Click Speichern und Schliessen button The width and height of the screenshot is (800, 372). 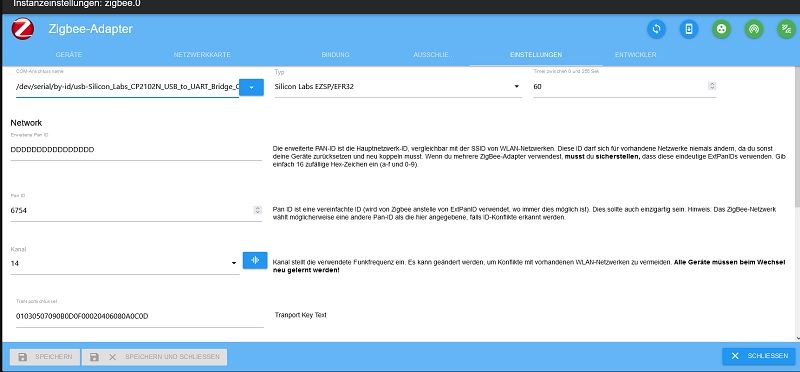pos(155,357)
